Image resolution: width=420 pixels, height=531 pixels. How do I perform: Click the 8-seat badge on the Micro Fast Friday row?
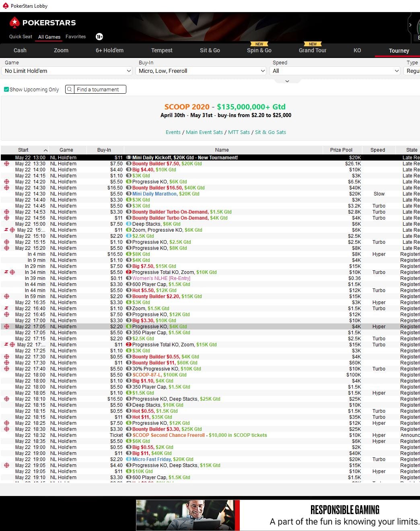[x=129, y=459]
